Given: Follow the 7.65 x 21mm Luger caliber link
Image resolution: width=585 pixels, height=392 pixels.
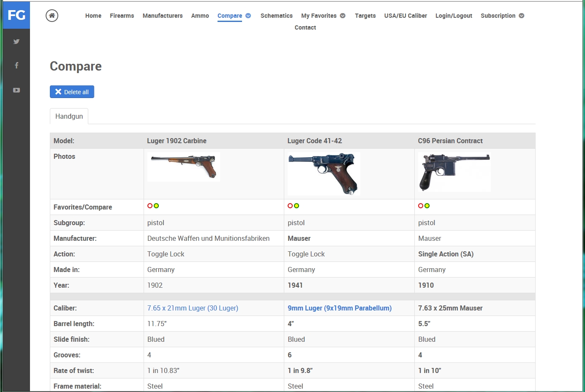Looking at the screenshot, I should (x=193, y=308).
